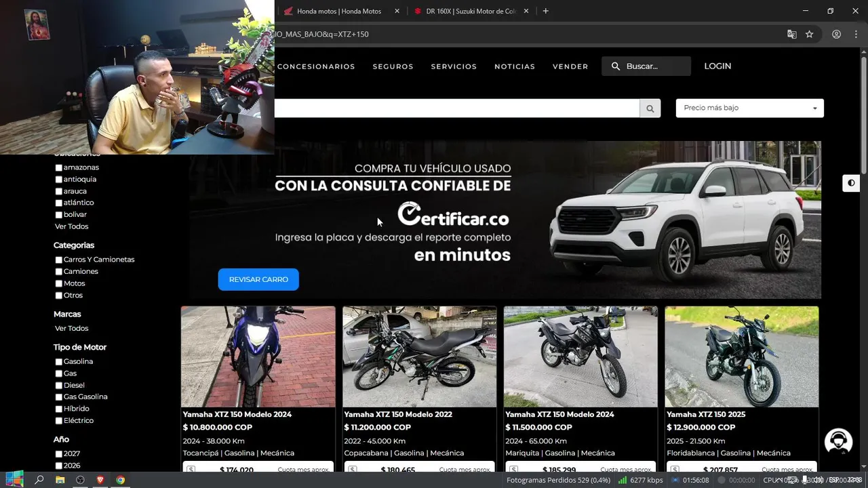Screen dimensions: 868x488
Task: Check the Diesel motor checkbox
Action: (58, 386)
